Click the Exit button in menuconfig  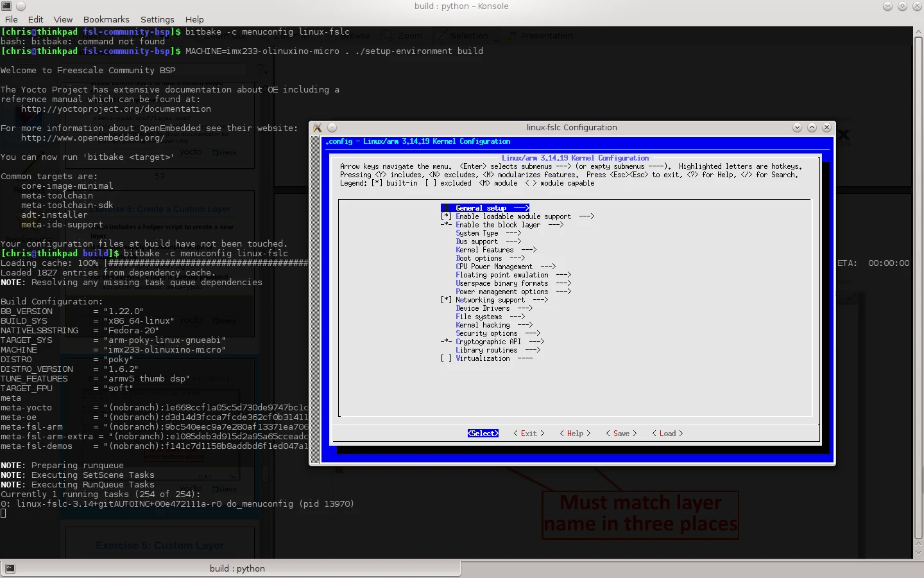529,433
